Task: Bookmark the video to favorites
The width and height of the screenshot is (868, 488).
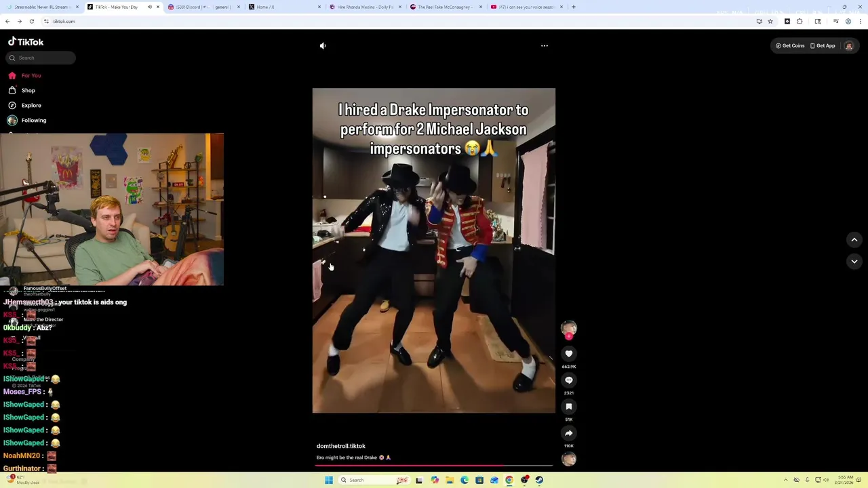Action: tap(569, 407)
